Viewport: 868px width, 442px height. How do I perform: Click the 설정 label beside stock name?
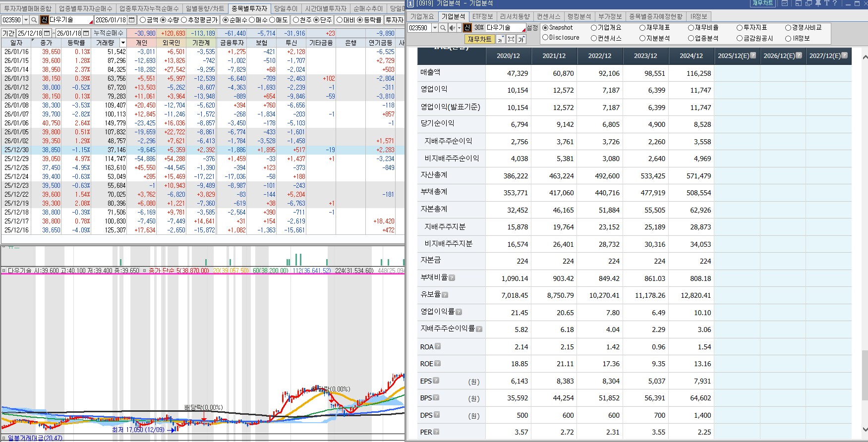click(x=532, y=28)
